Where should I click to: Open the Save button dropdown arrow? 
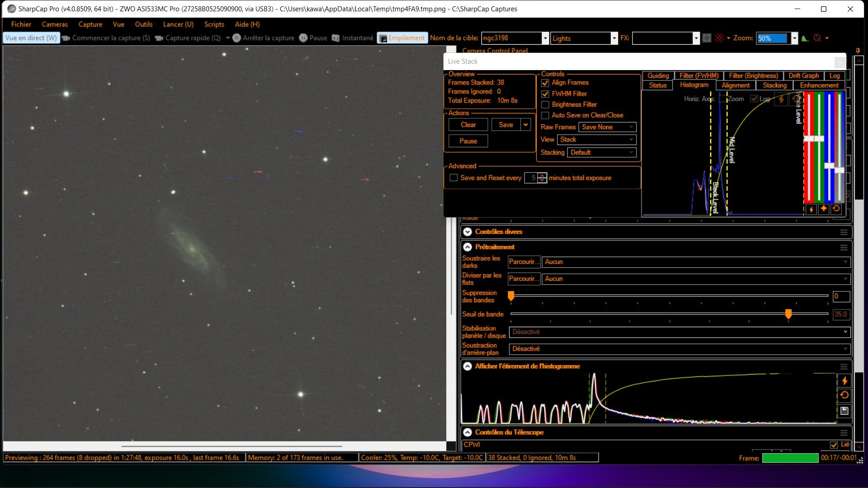pos(526,125)
